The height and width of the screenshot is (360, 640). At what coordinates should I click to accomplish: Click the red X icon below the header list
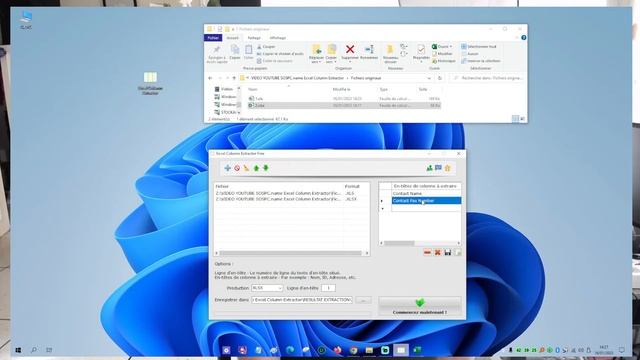point(438,253)
